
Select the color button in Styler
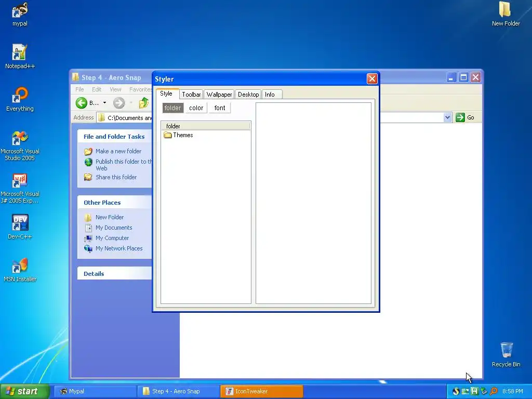(196, 108)
